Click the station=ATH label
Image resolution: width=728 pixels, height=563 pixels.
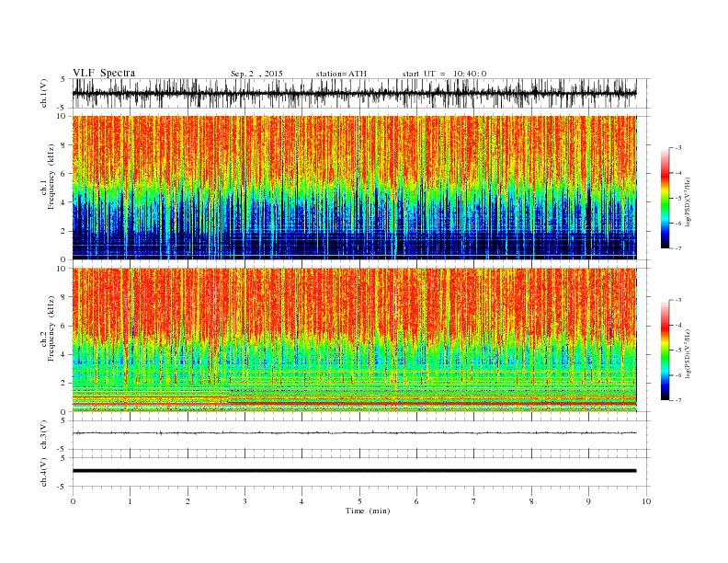(341, 74)
